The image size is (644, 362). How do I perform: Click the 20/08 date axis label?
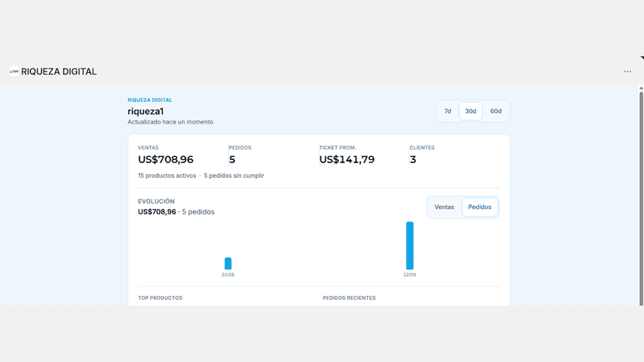[x=228, y=274]
